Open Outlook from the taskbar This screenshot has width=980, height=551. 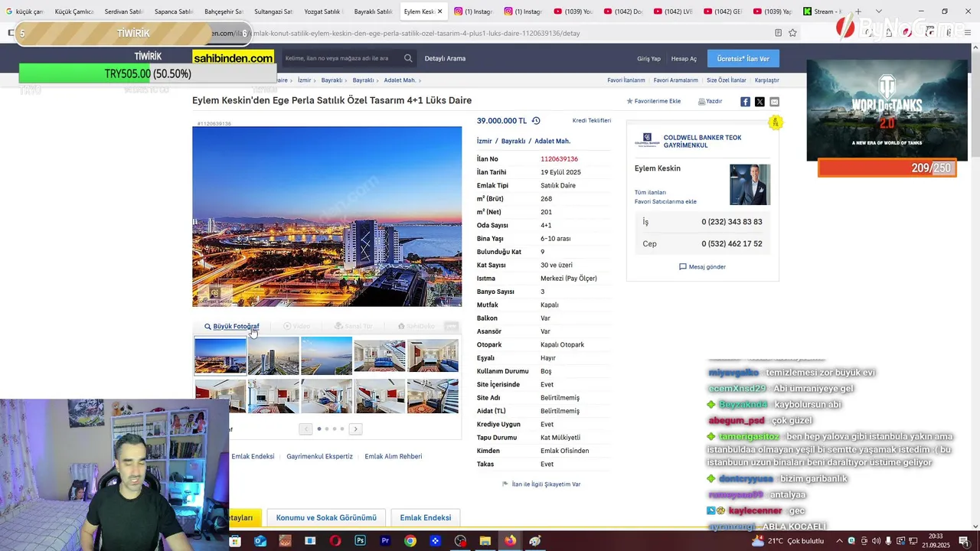[x=260, y=541]
